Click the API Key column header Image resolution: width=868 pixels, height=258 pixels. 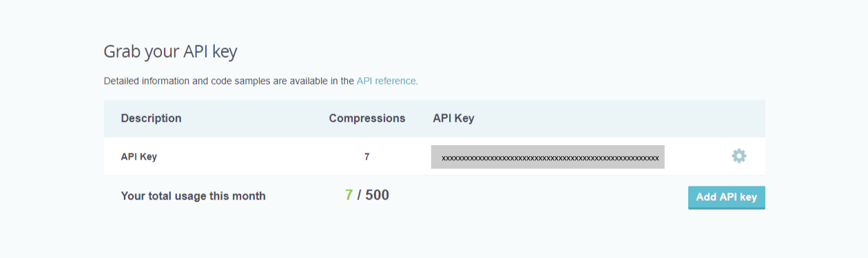[453, 118]
